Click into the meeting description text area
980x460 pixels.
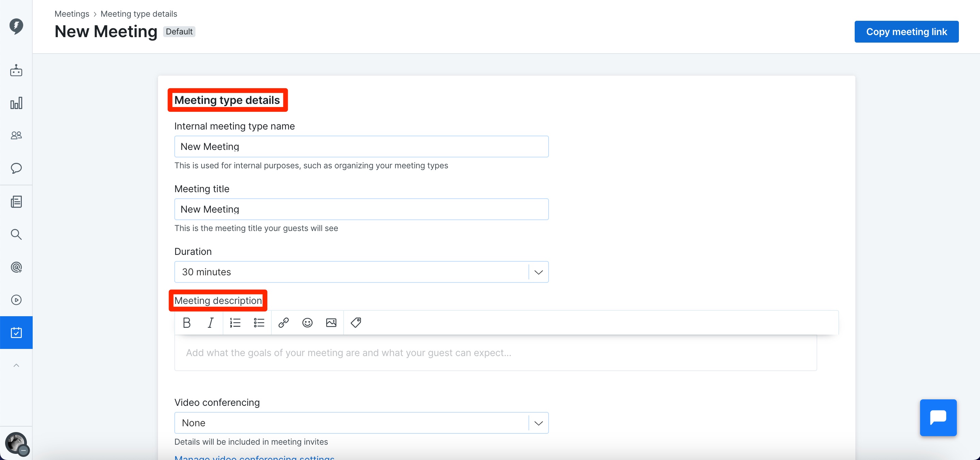click(496, 353)
